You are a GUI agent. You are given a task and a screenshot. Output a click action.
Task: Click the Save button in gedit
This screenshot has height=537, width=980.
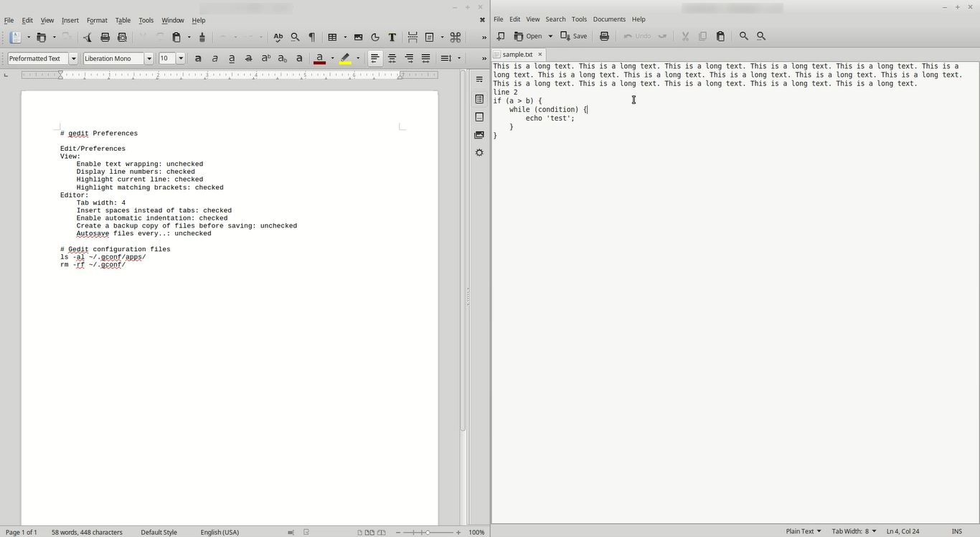pos(574,36)
